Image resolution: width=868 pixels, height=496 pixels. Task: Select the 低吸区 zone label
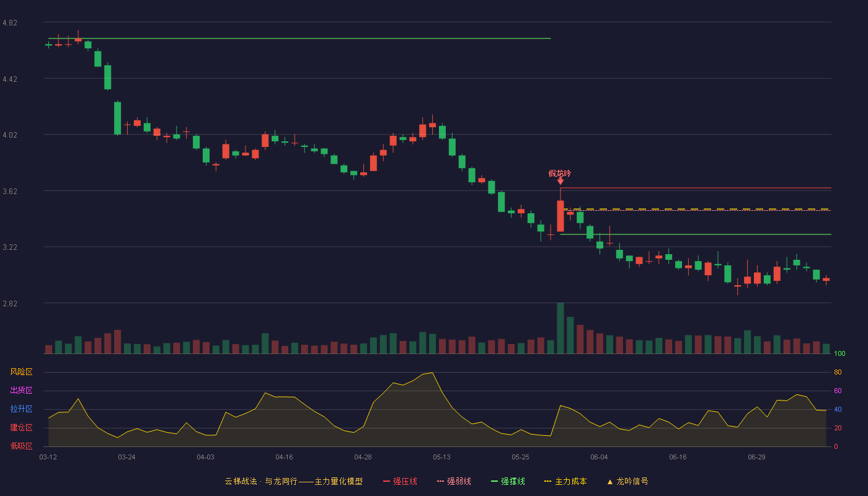click(21, 446)
